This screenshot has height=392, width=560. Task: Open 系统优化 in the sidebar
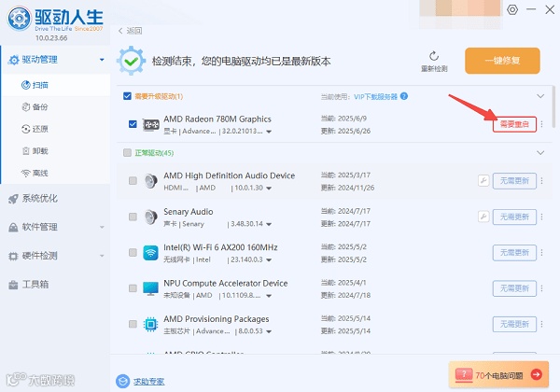[55, 199]
